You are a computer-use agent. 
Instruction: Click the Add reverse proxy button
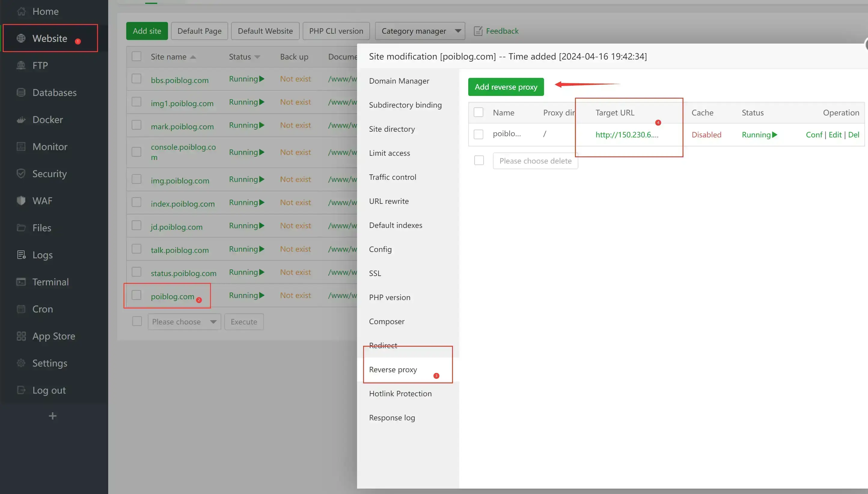(506, 87)
